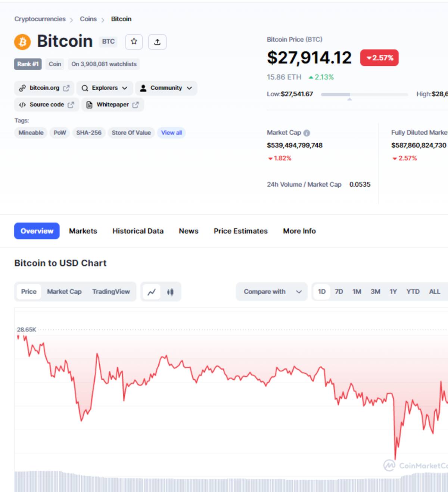
Task: Select the 7D chart time range
Action: click(x=339, y=292)
